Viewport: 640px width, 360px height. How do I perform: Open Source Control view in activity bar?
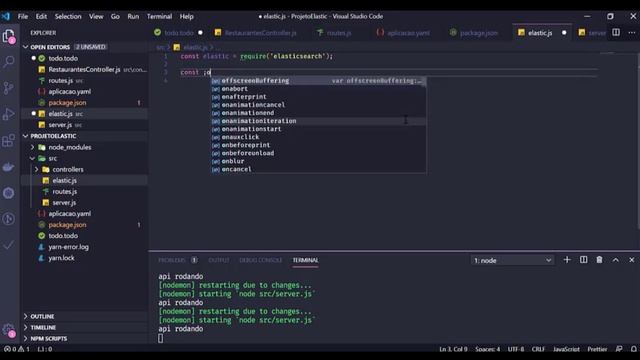coord(9,88)
